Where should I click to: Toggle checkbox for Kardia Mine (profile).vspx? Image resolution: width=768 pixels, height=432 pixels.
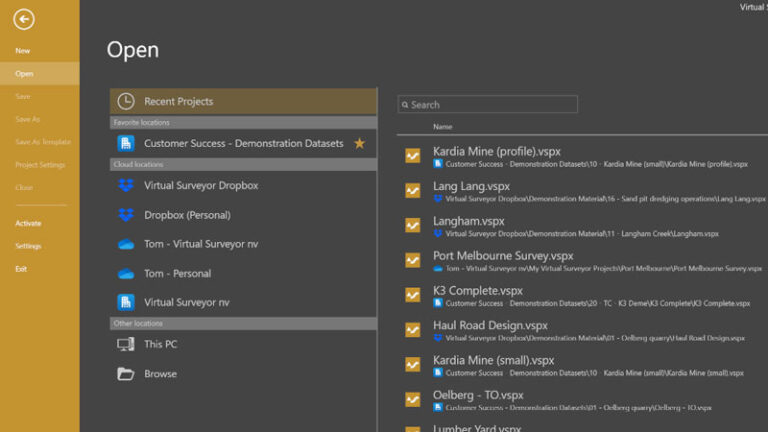pyautogui.click(x=412, y=156)
